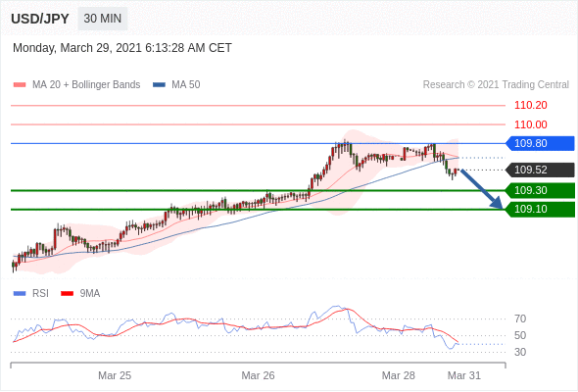Click the green 109.30 support price tag
The image size is (578, 392).
click(540, 191)
